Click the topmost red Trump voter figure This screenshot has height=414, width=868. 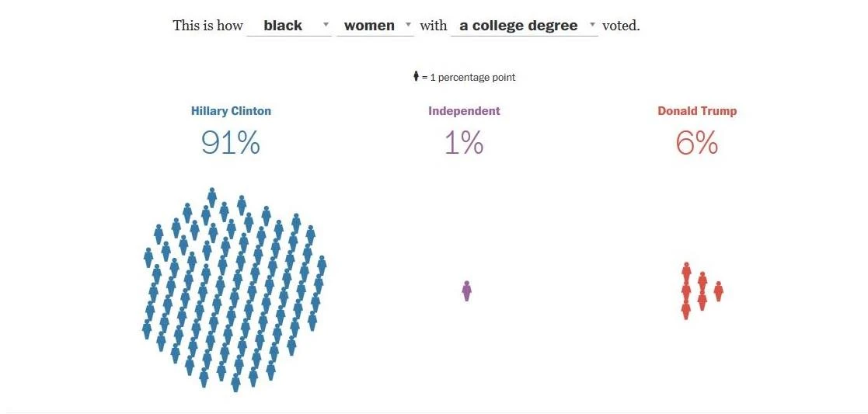pos(686,272)
